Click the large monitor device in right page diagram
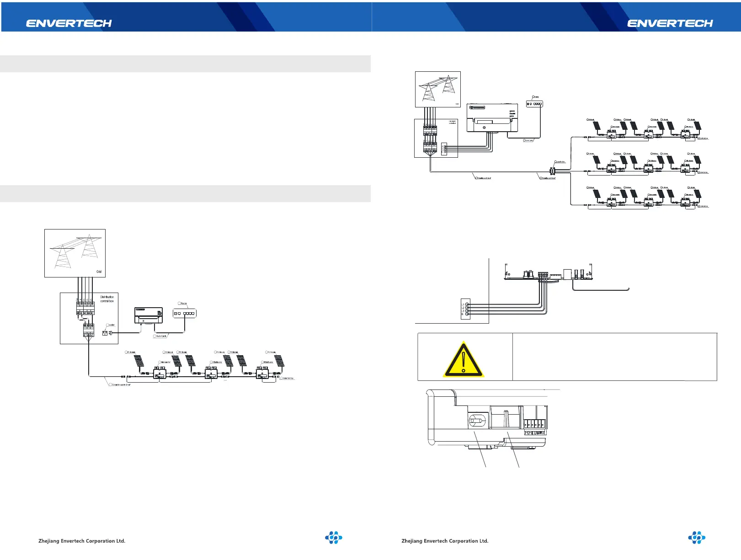Viewport: 741px width, 560px height. [x=491, y=118]
